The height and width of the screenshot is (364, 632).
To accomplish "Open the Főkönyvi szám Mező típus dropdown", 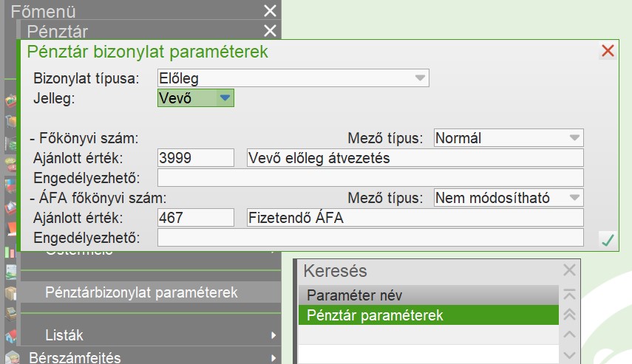I will [x=574, y=138].
